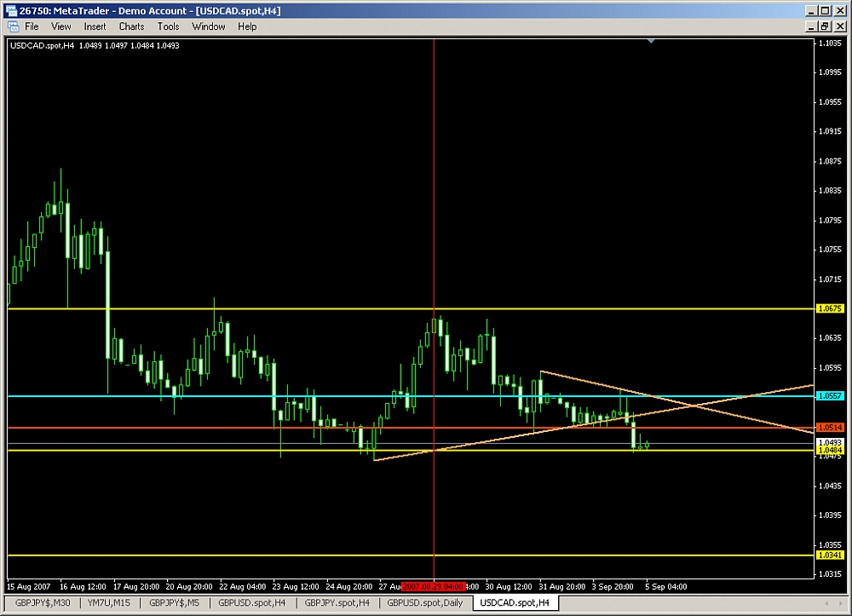Minimize the inner USDCAD chart window

point(811,26)
